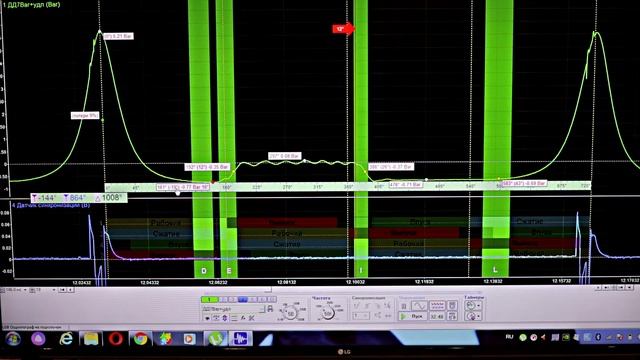Click the vertical up-down arrows icon
This screenshot has width=640, height=360.
(225, 318)
